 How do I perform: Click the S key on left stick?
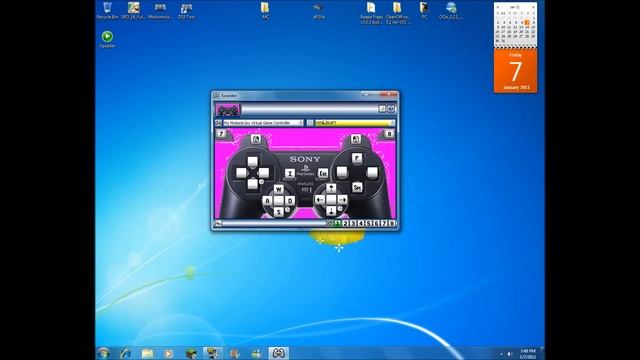[x=279, y=212]
